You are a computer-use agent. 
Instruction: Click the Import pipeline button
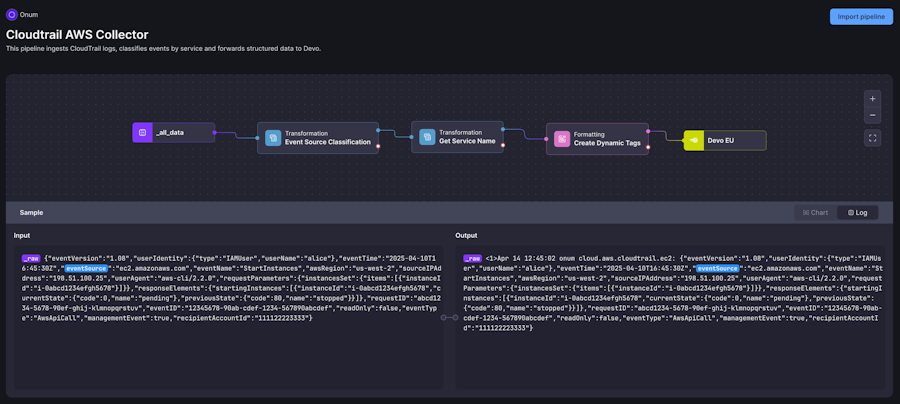[861, 17]
